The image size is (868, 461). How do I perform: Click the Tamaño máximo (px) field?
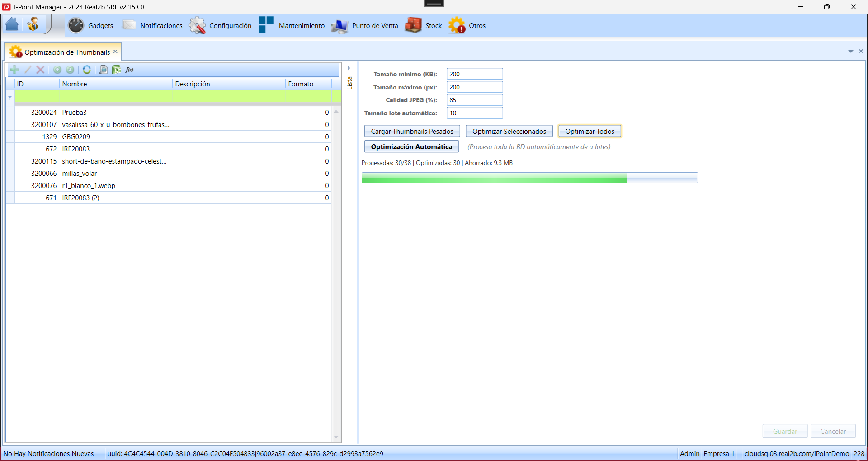[x=475, y=87]
